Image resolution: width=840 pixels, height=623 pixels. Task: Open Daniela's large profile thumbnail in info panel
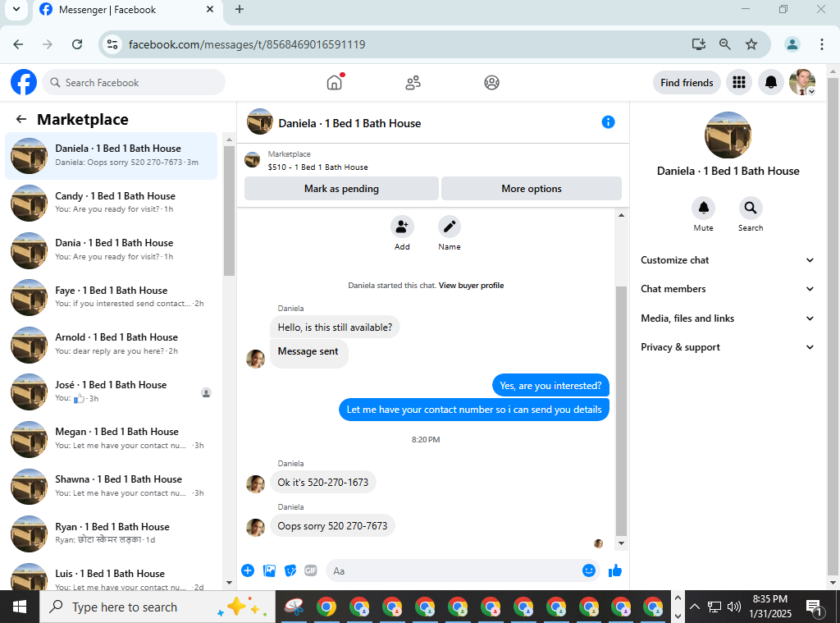click(x=728, y=135)
